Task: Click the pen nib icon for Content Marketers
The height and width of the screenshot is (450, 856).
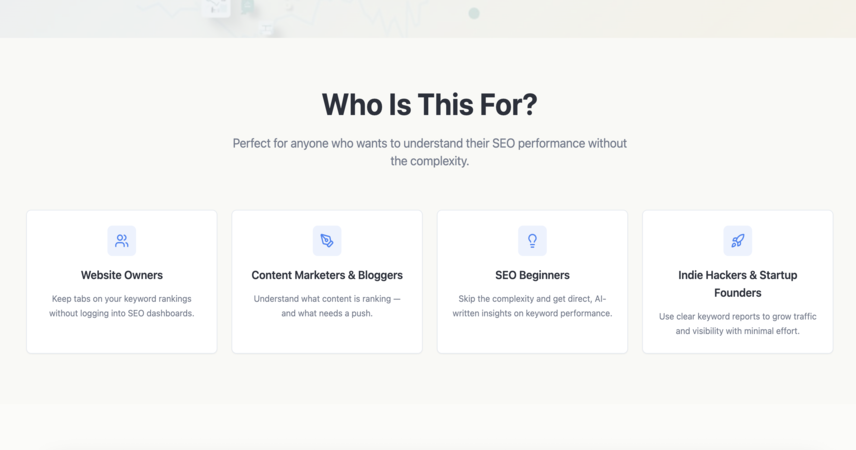Action: tap(327, 241)
